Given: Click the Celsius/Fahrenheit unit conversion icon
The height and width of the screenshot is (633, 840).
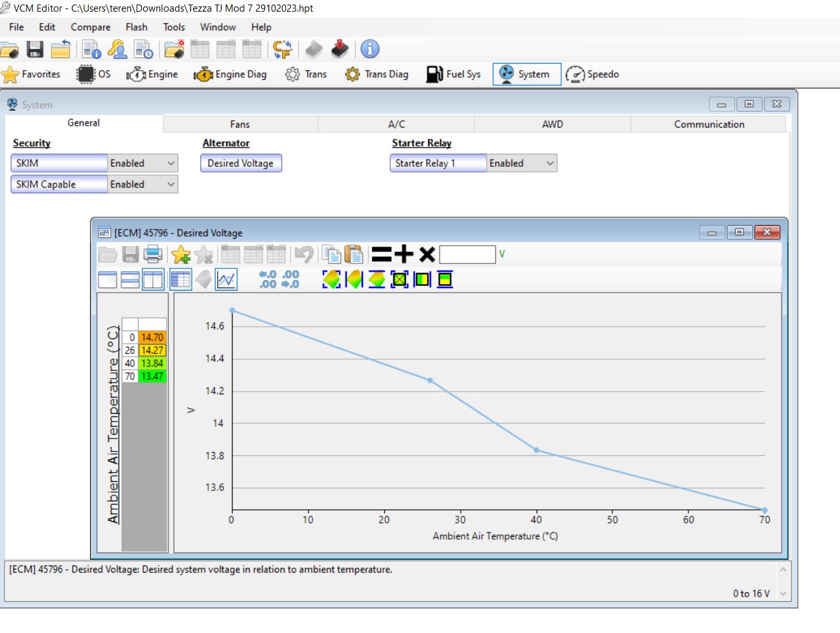Looking at the screenshot, I should pyautogui.click(x=283, y=49).
